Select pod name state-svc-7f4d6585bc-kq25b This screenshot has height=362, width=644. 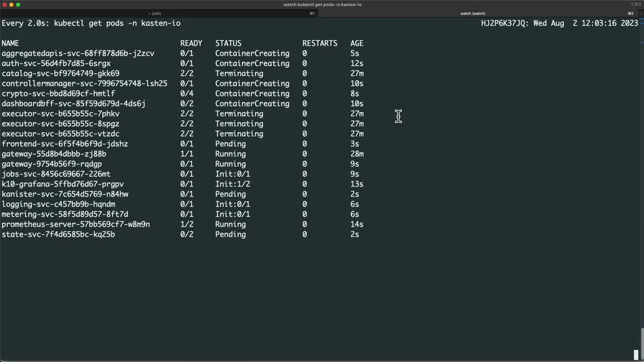58,234
